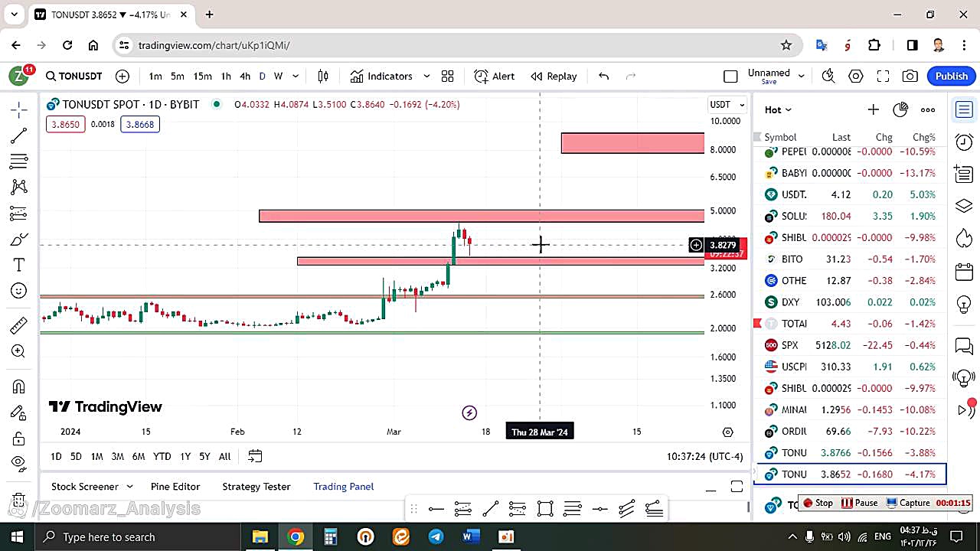980x551 pixels.
Task: Add symbol to watchlist with plus
Action: (x=873, y=109)
